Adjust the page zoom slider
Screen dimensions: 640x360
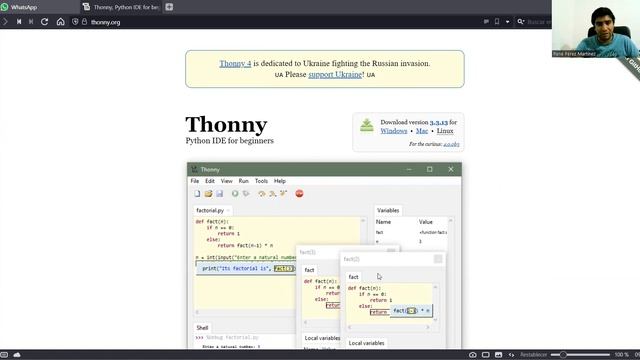click(x=580, y=355)
